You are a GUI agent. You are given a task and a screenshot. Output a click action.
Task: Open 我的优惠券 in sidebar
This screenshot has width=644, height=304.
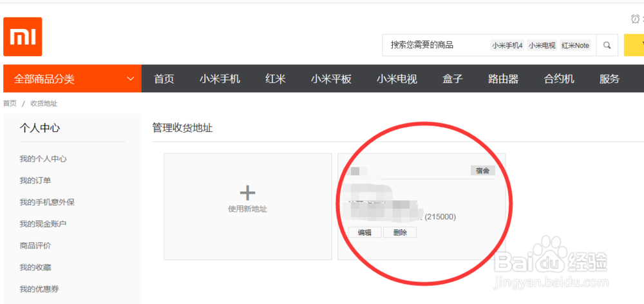pyautogui.click(x=39, y=289)
